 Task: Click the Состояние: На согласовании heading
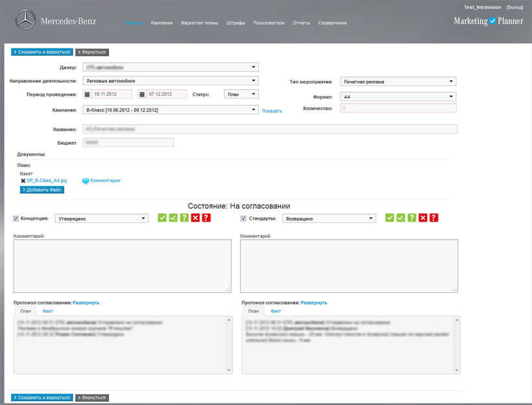pyautogui.click(x=239, y=206)
